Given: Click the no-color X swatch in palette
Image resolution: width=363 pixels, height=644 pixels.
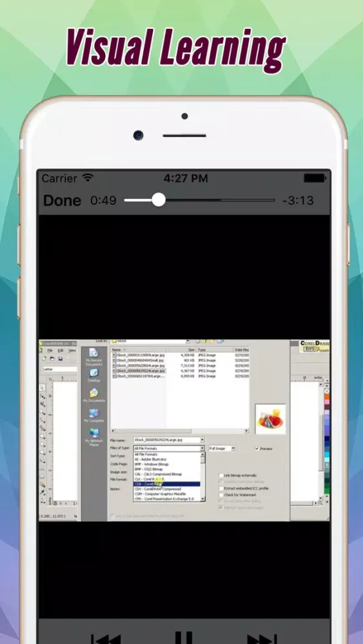Looking at the screenshot, I should click(327, 392).
